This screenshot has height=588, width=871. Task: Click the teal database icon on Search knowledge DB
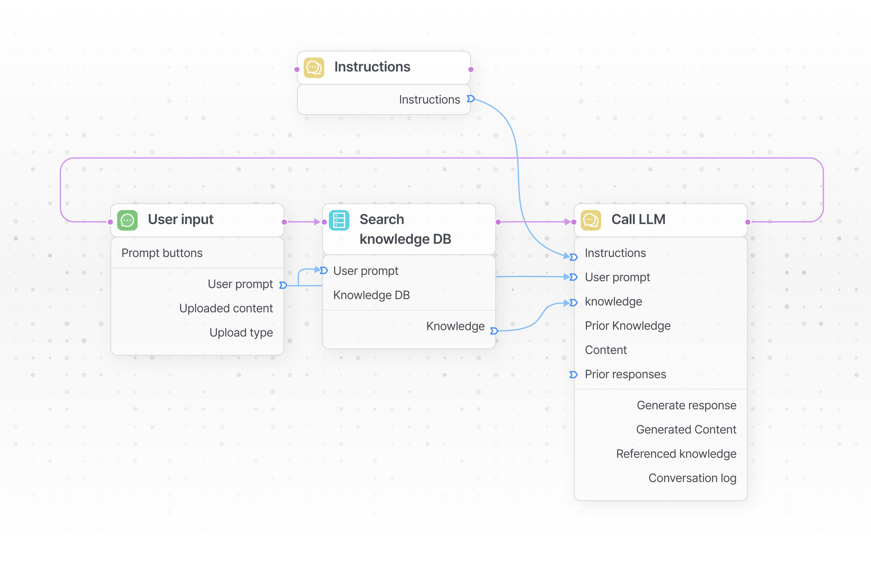pyautogui.click(x=339, y=220)
